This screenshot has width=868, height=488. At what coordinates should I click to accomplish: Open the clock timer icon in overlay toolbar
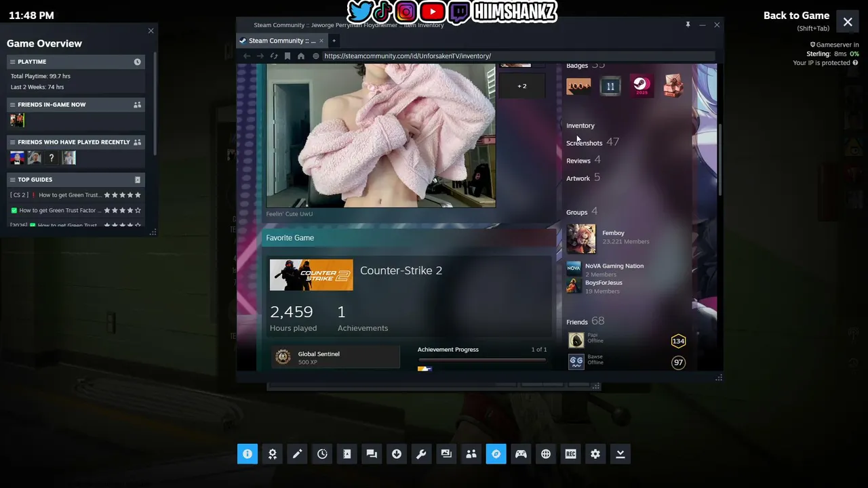pos(322,454)
